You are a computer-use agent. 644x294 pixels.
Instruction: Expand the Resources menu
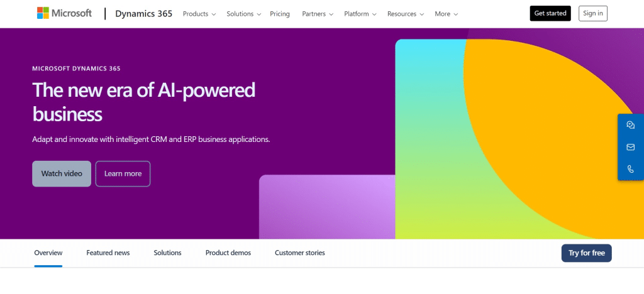[406, 14]
